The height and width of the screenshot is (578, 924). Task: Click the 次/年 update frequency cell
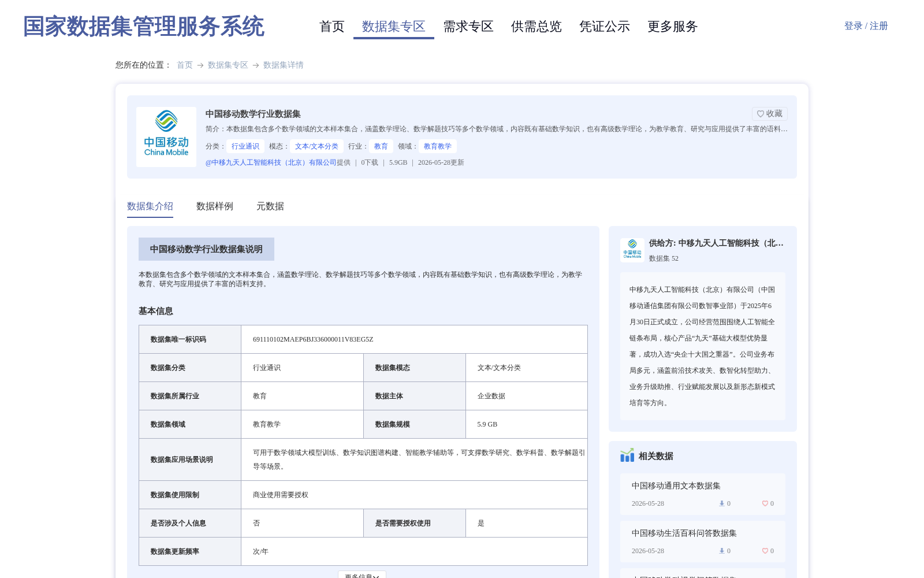click(x=414, y=551)
